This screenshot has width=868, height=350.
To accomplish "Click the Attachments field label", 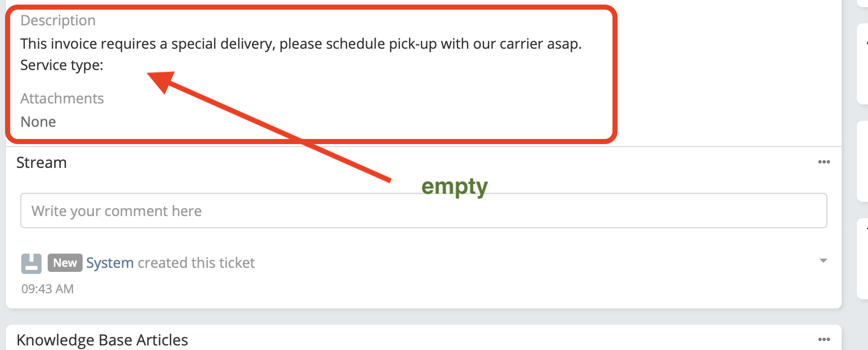I will point(62,98).
